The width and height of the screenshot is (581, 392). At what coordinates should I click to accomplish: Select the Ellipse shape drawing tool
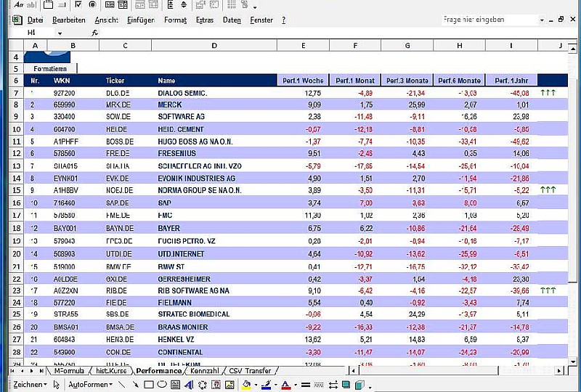161,385
